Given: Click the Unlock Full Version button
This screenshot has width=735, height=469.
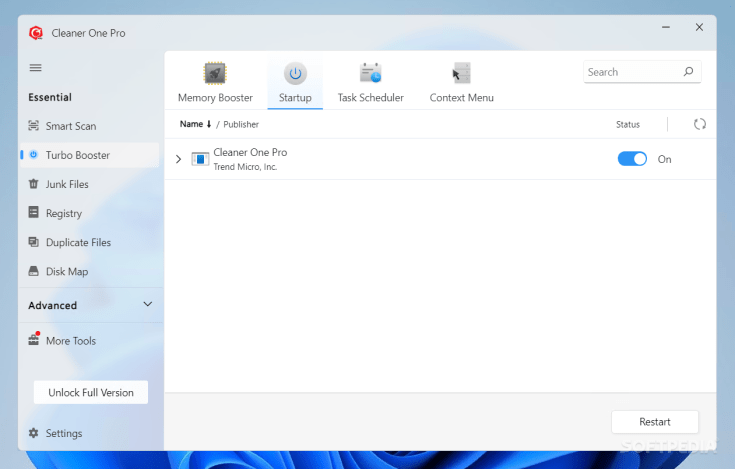Looking at the screenshot, I should (91, 392).
